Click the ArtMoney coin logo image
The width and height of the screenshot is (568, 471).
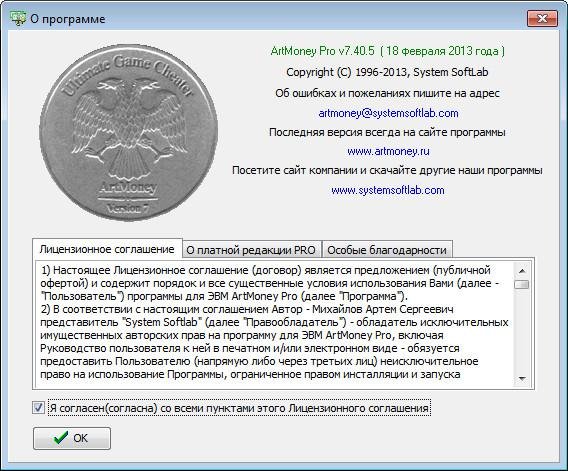[129, 133]
